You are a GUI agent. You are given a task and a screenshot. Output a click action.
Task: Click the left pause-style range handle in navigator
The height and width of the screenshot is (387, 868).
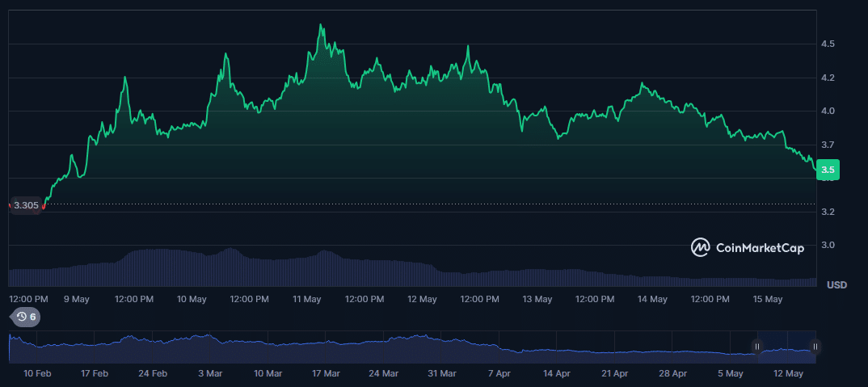[757, 347]
